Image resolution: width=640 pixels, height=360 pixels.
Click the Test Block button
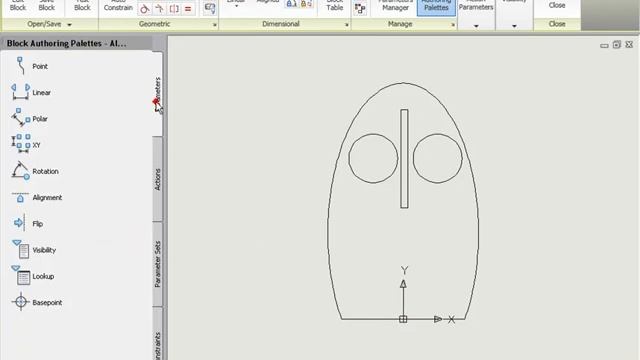[82, 6]
